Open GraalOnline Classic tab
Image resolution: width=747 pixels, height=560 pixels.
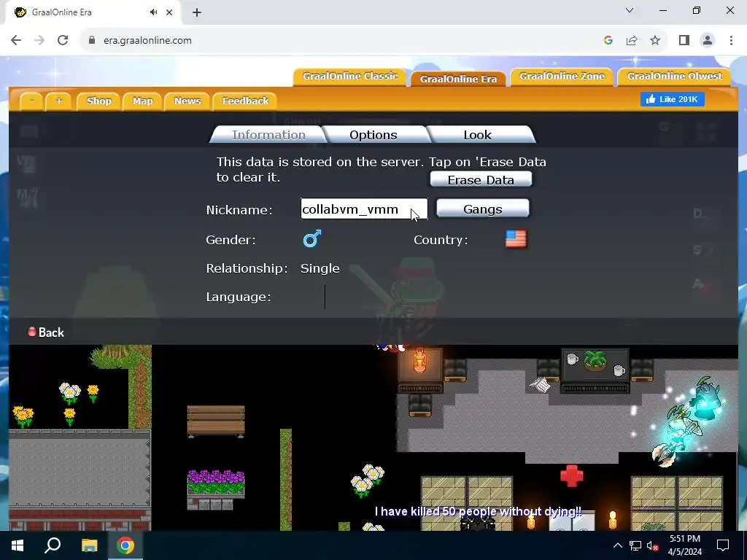click(349, 76)
